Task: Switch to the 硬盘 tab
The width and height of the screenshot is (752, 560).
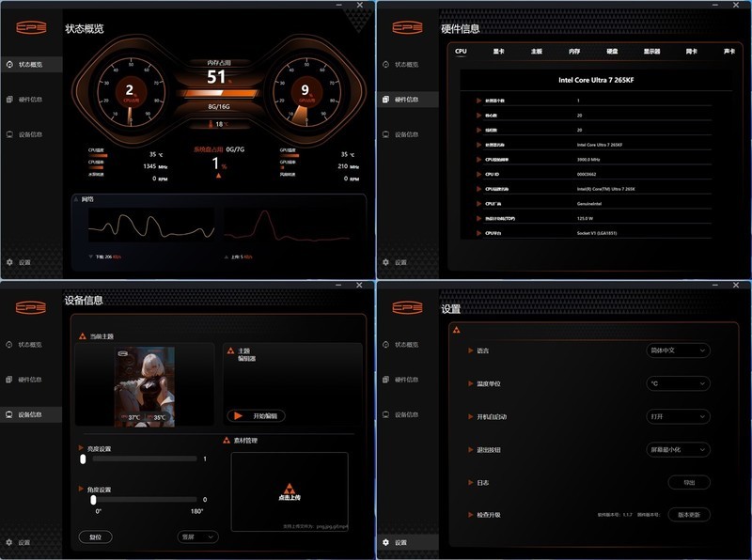Action: 612,51
